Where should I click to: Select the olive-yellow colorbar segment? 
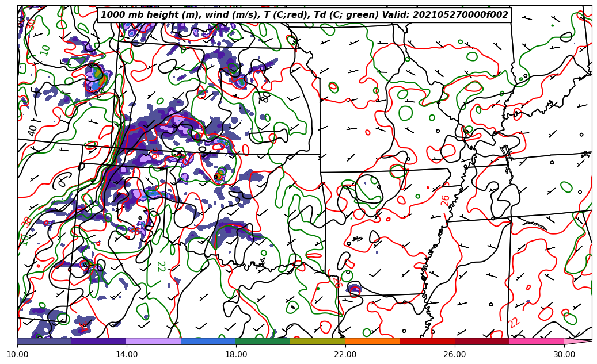click(317, 341)
